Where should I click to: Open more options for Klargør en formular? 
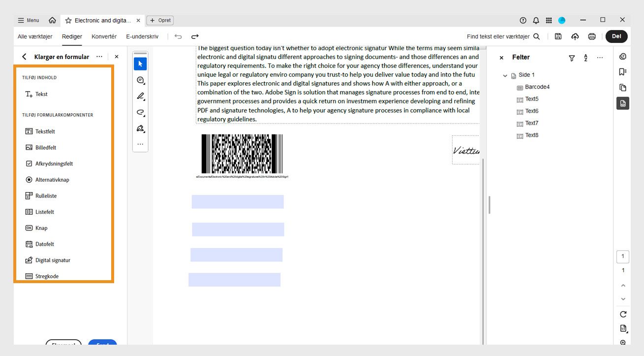pyautogui.click(x=99, y=57)
